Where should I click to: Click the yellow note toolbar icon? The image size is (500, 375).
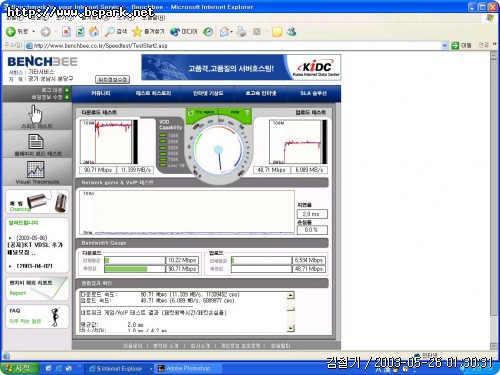pyautogui.click(x=277, y=32)
